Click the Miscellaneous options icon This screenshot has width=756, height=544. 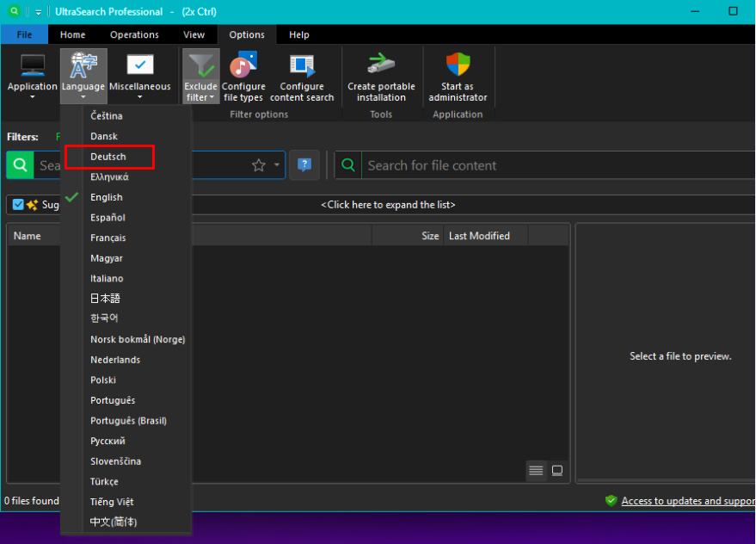pos(139,66)
